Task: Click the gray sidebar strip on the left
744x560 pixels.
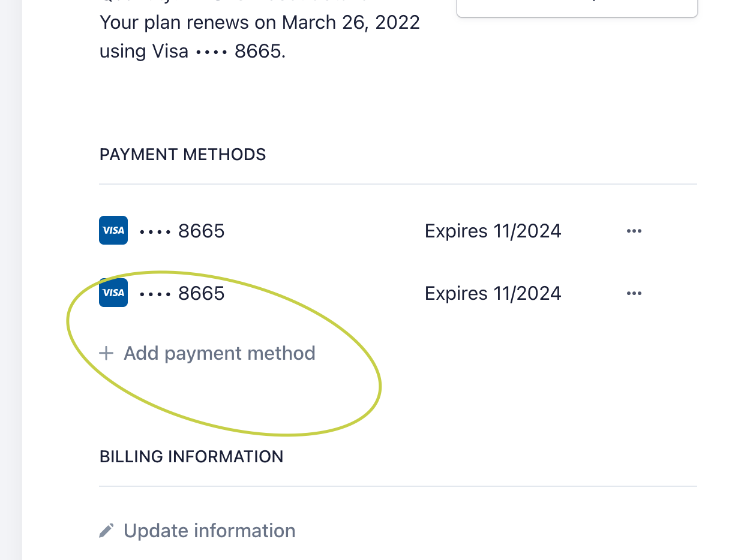Action: click(11, 280)
